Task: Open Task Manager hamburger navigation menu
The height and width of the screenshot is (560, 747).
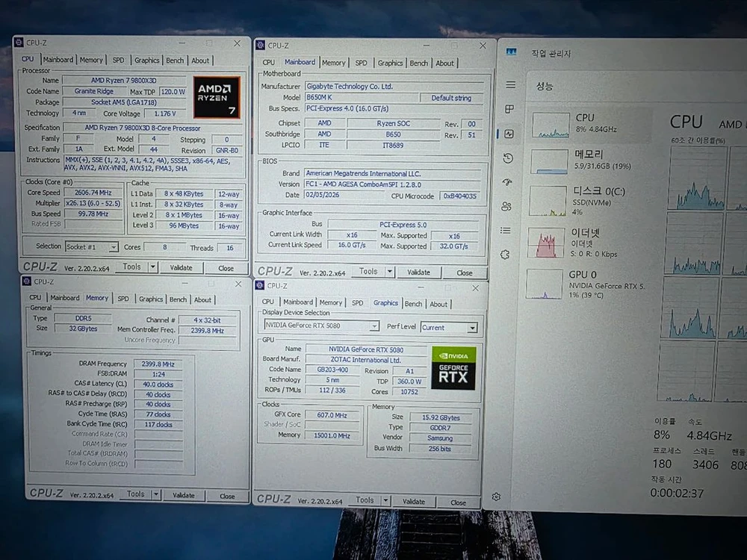Action: [x=511, y=85]
